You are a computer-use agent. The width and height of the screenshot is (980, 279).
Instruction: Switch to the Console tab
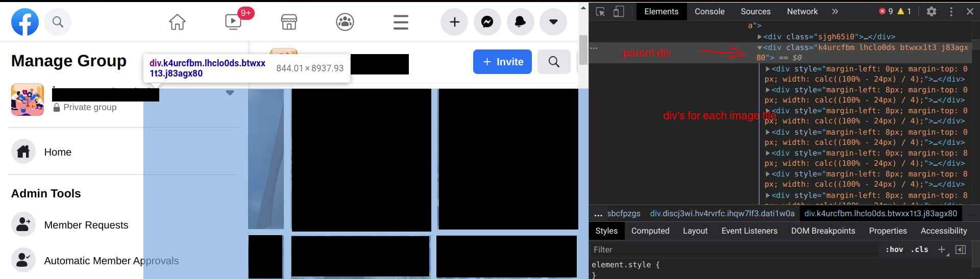(x=709, y=11)
